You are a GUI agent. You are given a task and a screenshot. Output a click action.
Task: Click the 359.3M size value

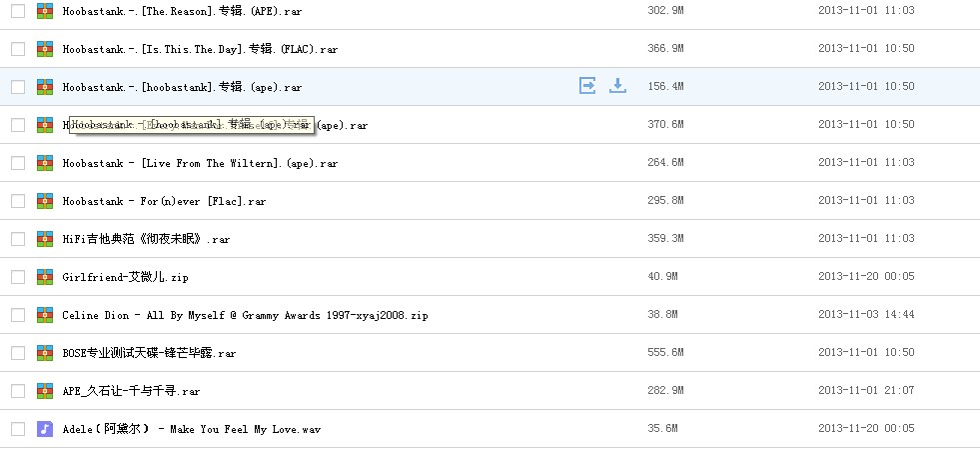[x=665, y=238]
